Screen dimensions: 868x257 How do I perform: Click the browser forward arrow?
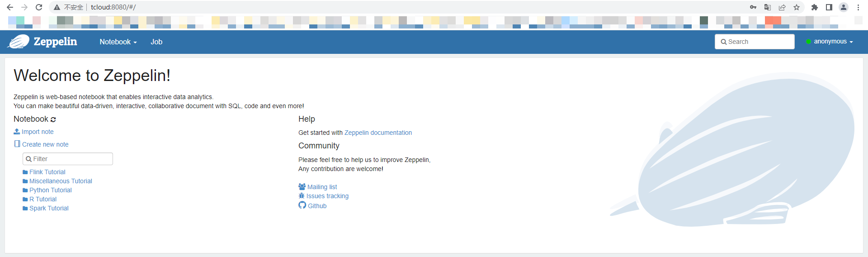[24, 7]
